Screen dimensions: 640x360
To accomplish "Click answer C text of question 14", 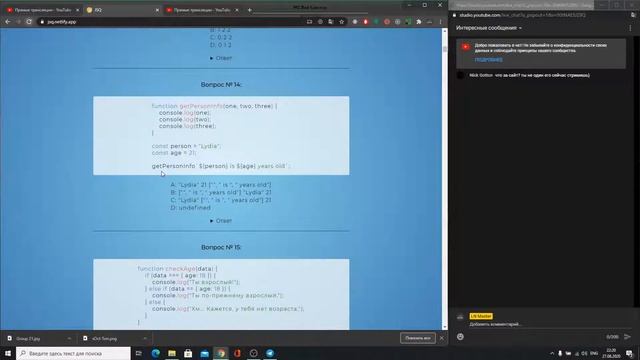I will click(x=221, y=200).
